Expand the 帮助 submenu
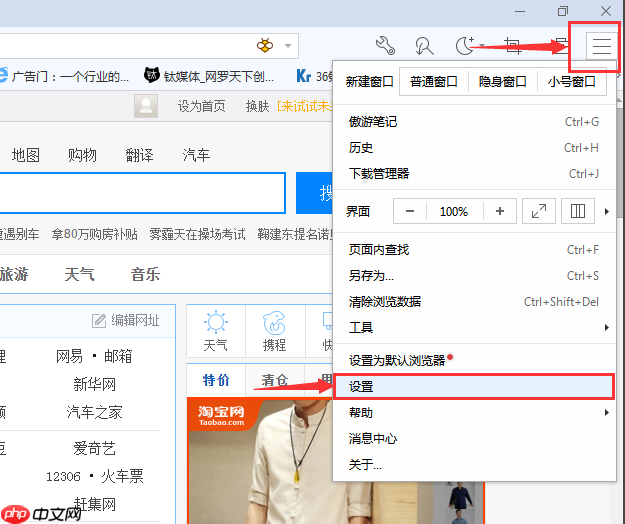 tap(474, 412)
